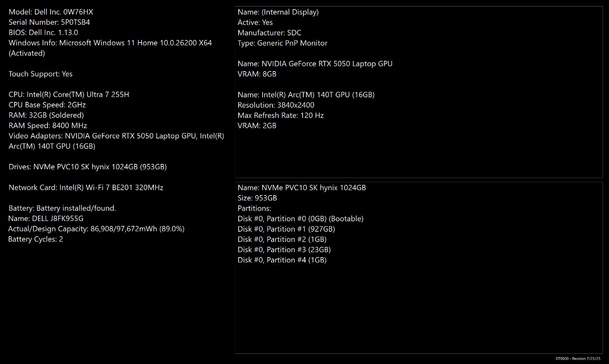The image size is (609, 364).
Task: Select the RAM Speed 8400 MHz text
Action: click(48, 126)
